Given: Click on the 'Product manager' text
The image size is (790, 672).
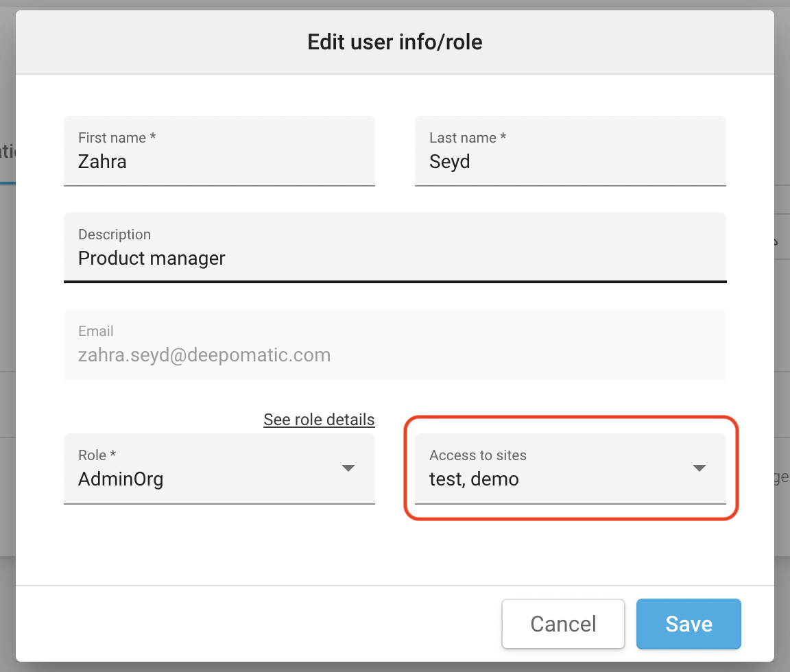Looking at the screenshot, I should pyautogui.click(x=152, y=259).
